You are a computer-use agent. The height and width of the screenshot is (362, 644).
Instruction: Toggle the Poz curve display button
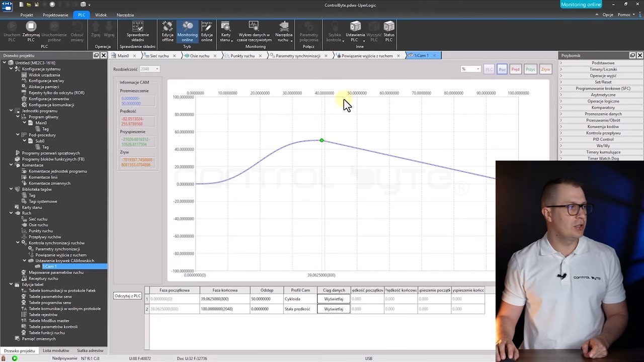pyautogui.click(x=502, y=69)
